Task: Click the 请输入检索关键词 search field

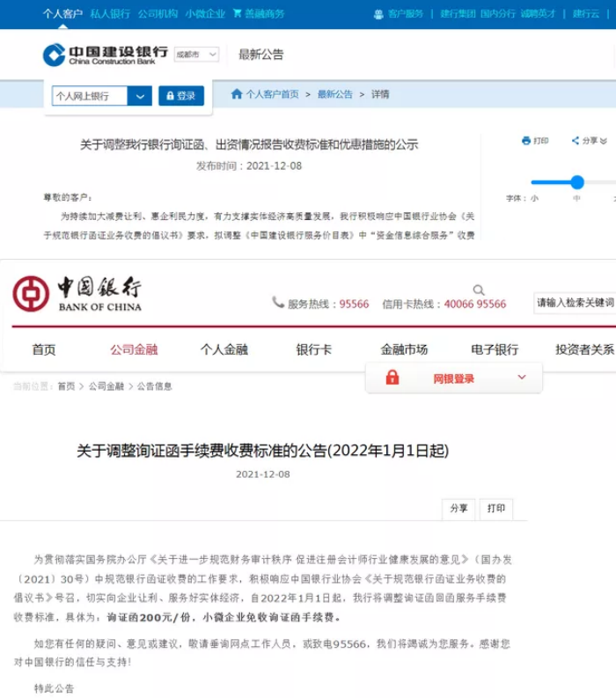Action: point(575,303)
